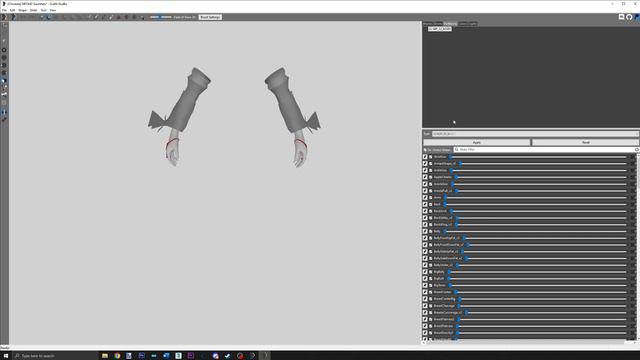
Task: Open Chrome from the taskbar
Action: [117, 356]
